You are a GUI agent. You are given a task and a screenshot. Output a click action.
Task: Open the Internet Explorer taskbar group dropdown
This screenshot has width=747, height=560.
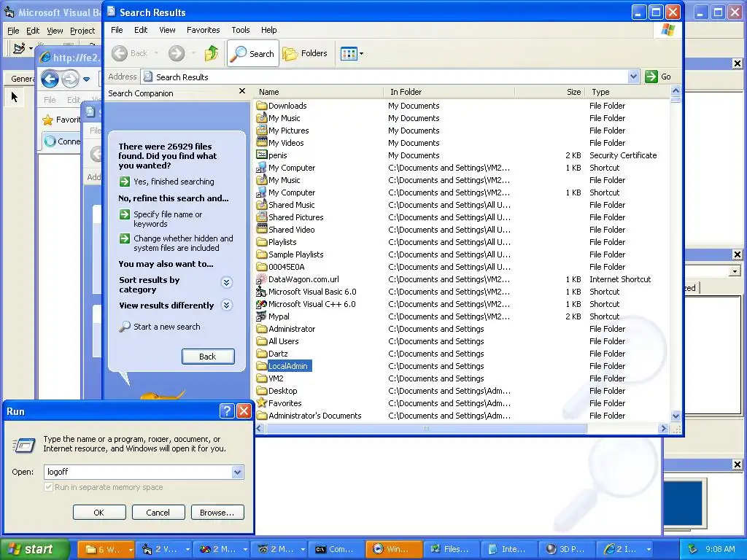[x=649, y=550]
